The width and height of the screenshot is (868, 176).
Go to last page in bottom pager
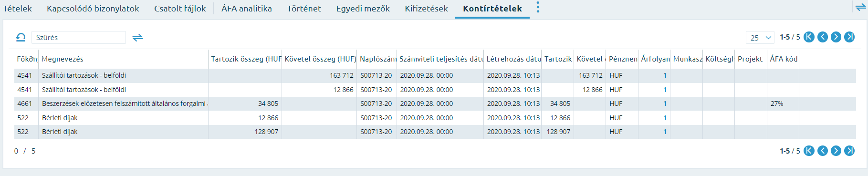[x=849, y=151]
